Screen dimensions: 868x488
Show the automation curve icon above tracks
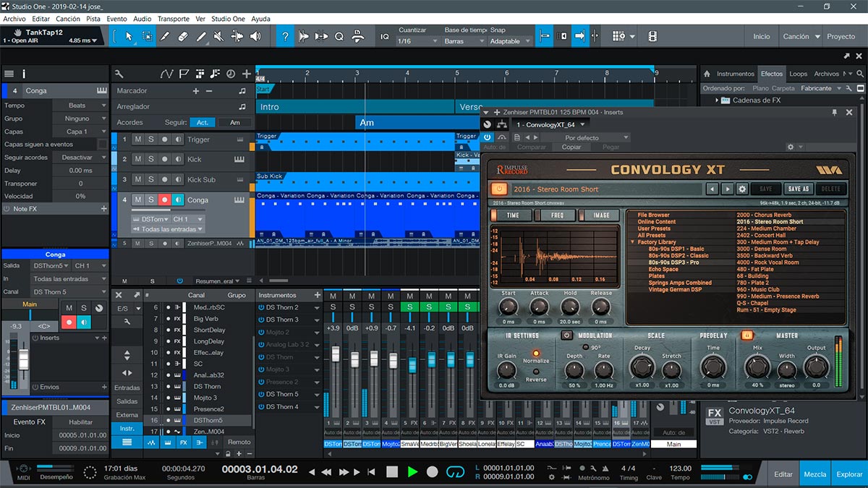(x=167, y=74)
